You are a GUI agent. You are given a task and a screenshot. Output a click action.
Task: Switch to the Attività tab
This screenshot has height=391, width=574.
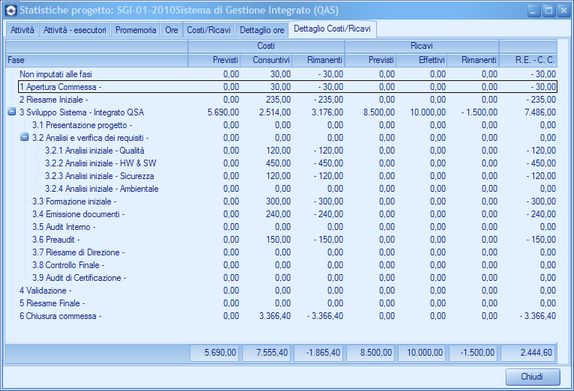click(22, 30)
